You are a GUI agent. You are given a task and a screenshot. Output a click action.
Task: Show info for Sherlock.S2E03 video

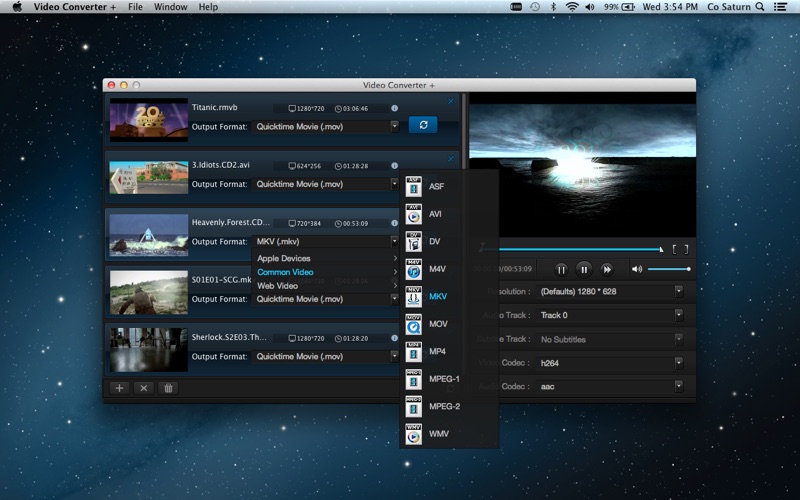[x=394, y=338]
